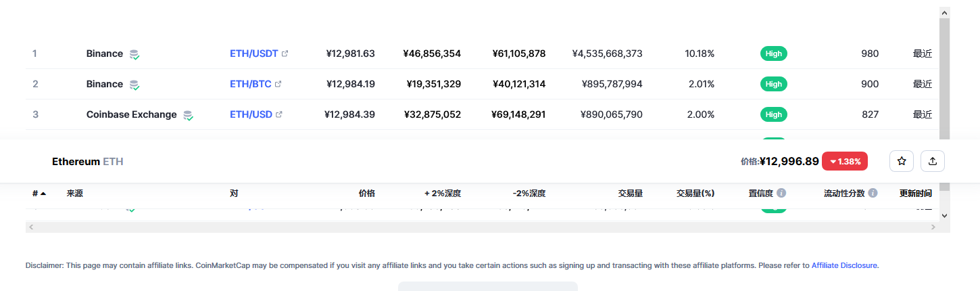The height and width of the screenshot is (291, 980).
Task: Click the info icon next to 置信度
Action: tap(781, 193)
